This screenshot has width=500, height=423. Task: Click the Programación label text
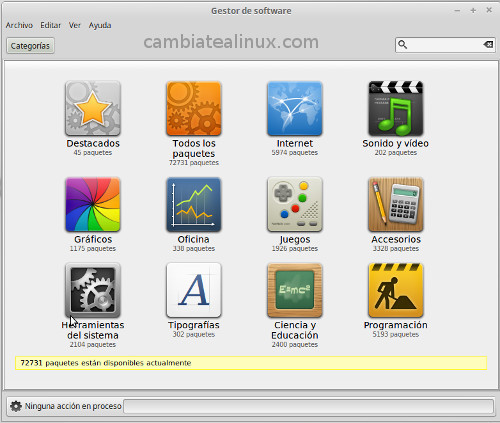click(x=396, y=325)
